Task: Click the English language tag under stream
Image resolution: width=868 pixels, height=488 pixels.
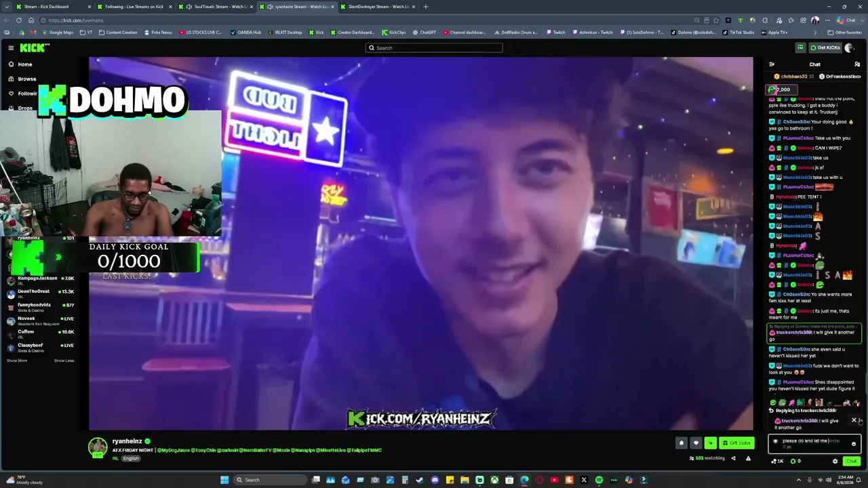Action: pyautogui.click(x=131, y=459)
